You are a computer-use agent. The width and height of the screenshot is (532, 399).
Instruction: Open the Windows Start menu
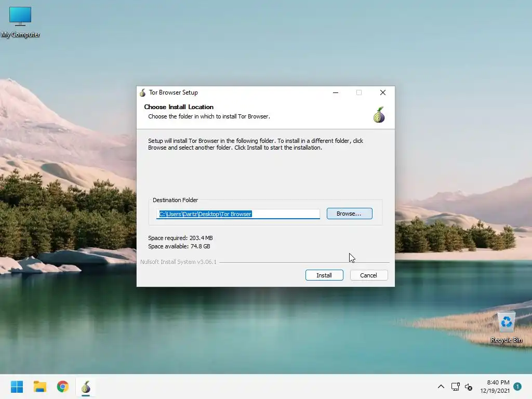tap(17, 387)
